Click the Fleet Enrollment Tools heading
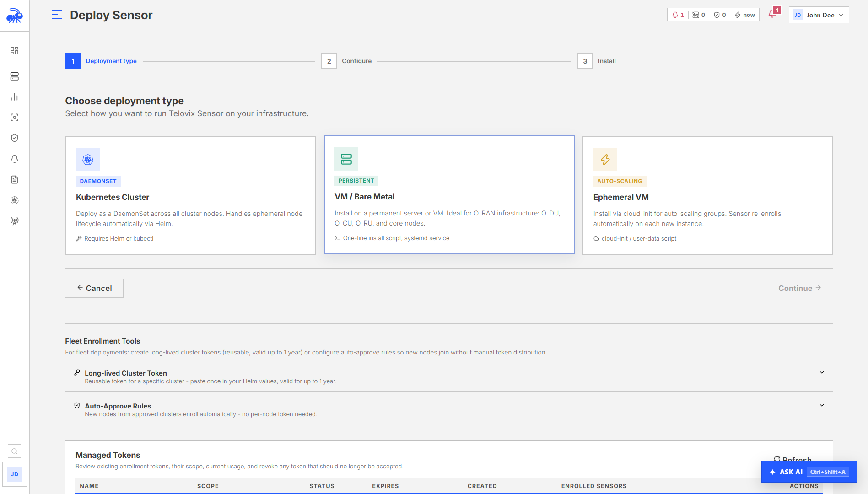868x494 pixels. [102, 341]
